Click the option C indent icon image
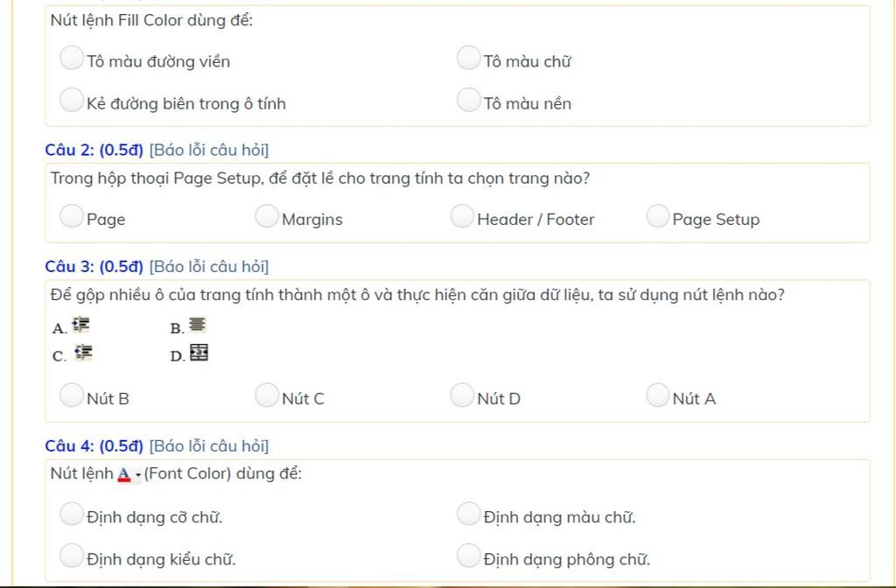This screenshot has width=896, height=588. click(x=83, y=353)
